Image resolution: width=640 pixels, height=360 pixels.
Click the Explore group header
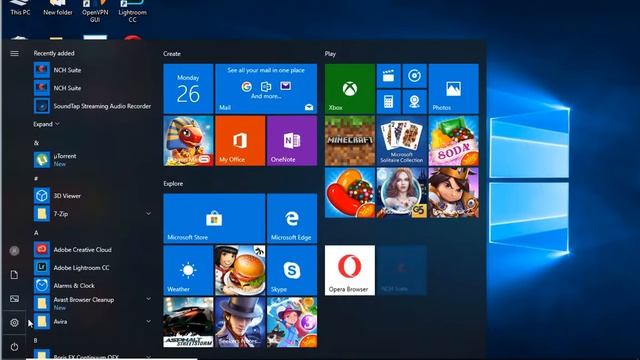[173, 184]
